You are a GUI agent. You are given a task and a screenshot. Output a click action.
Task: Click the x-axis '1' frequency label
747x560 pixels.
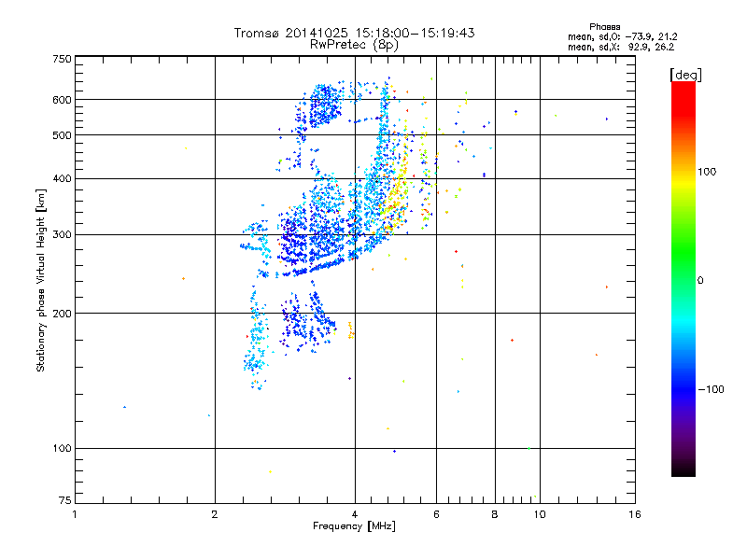point(75,514)
